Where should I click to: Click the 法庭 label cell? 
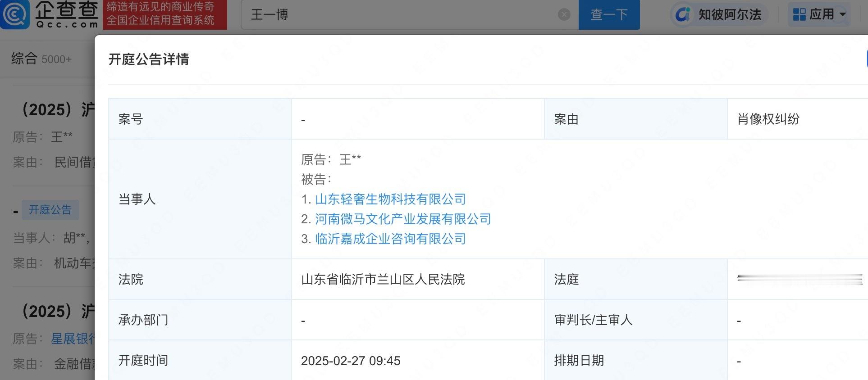636,279
